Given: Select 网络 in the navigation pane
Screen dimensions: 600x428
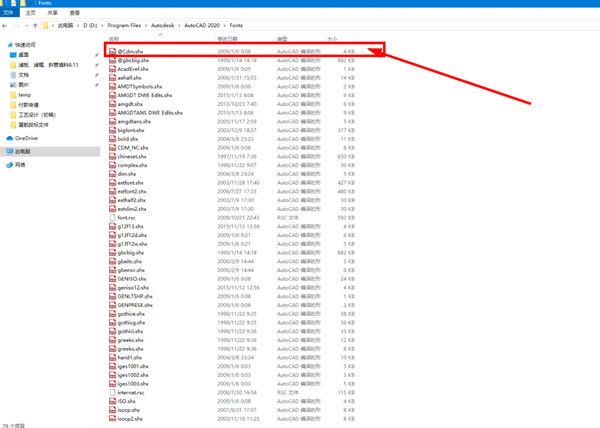Looking at the screenshot, I should [x=20, y=165].
